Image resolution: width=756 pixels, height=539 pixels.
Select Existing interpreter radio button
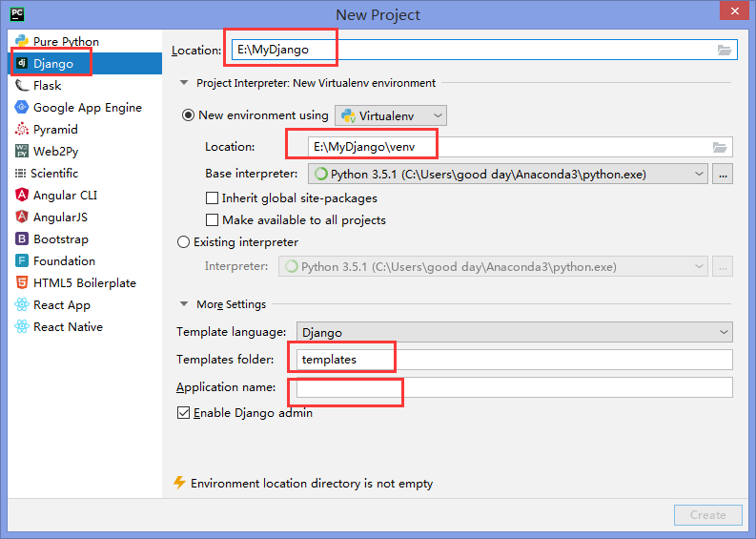tap(183, 241)
